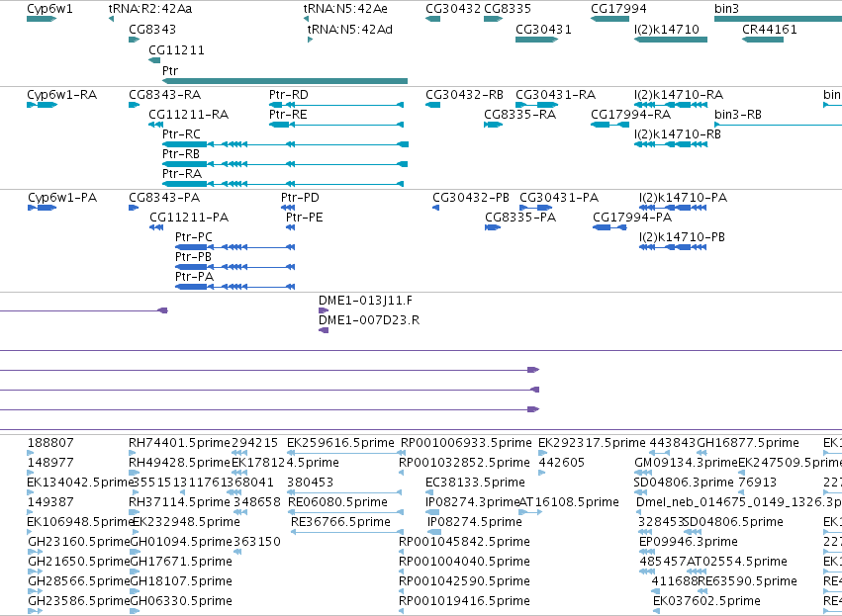Select the RE36766.5prime EST label

click(x=340, y=522)
